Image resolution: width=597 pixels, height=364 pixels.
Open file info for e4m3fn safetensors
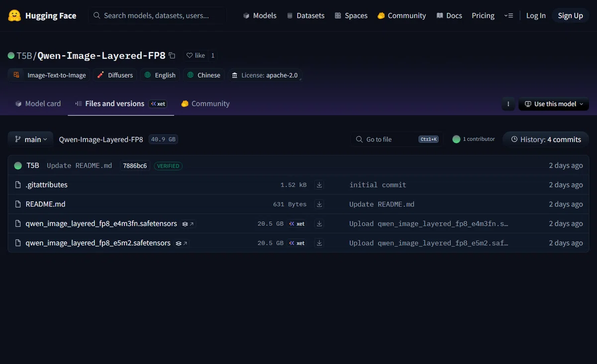point(188,224)
